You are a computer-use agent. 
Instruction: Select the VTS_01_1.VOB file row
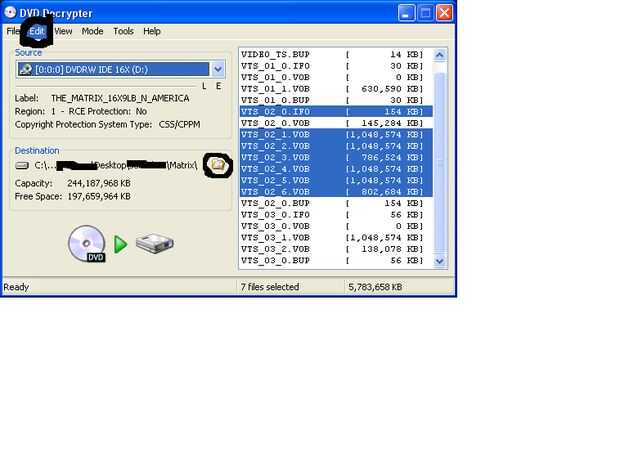tap(336, 89)
